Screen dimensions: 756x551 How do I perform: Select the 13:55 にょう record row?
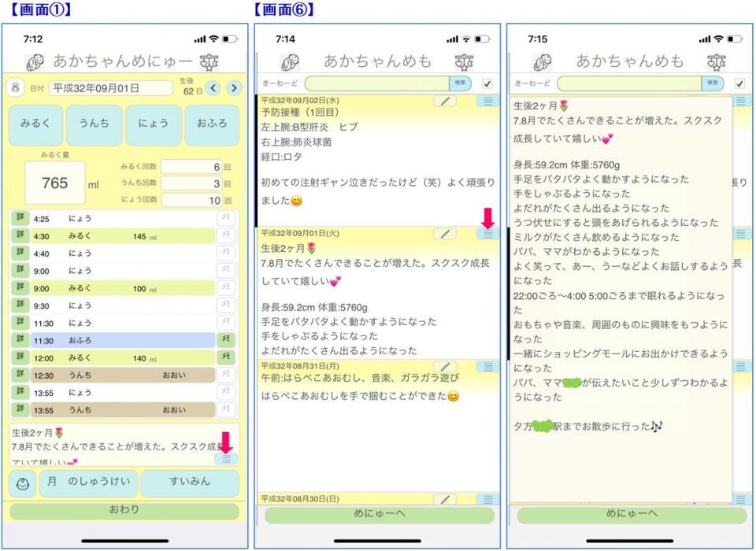tap(123, 393)
